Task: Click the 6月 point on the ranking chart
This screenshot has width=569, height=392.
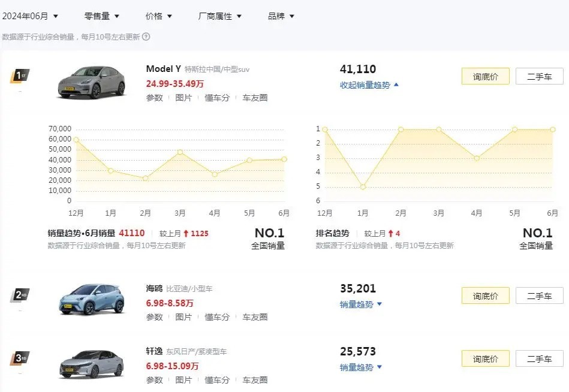Action: (x=553, y=129)
